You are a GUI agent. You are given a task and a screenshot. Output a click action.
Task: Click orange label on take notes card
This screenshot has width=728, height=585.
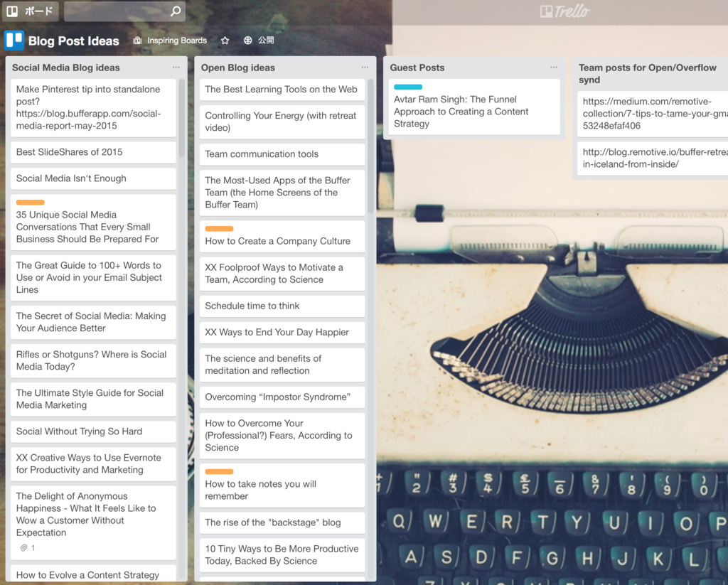pyautogui.click(x=219, y=472)
